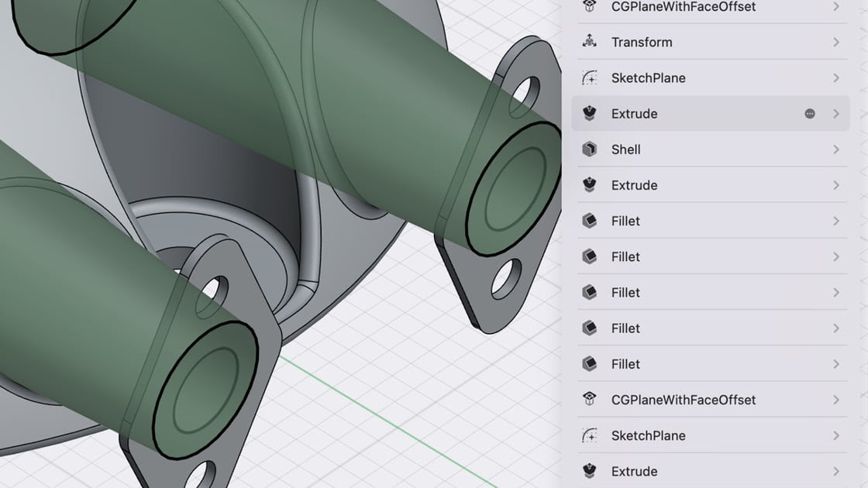The height and width of the screenshot is (488, 868).
Task: Expand the last Fillet step's chevron
Action: pyautogui.click(x=836, y=364)
